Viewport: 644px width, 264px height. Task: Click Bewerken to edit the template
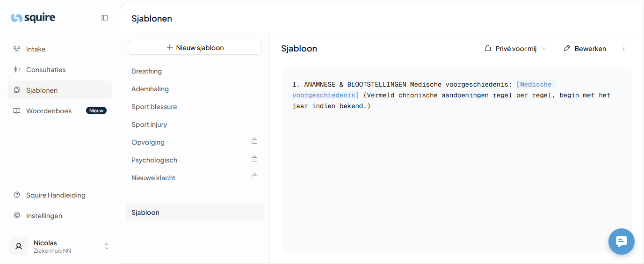[x=585, y=49]
